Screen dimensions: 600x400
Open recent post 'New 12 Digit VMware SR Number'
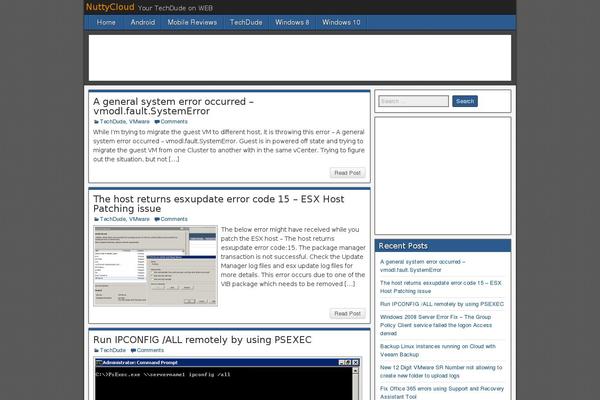[x=441, y=372]
